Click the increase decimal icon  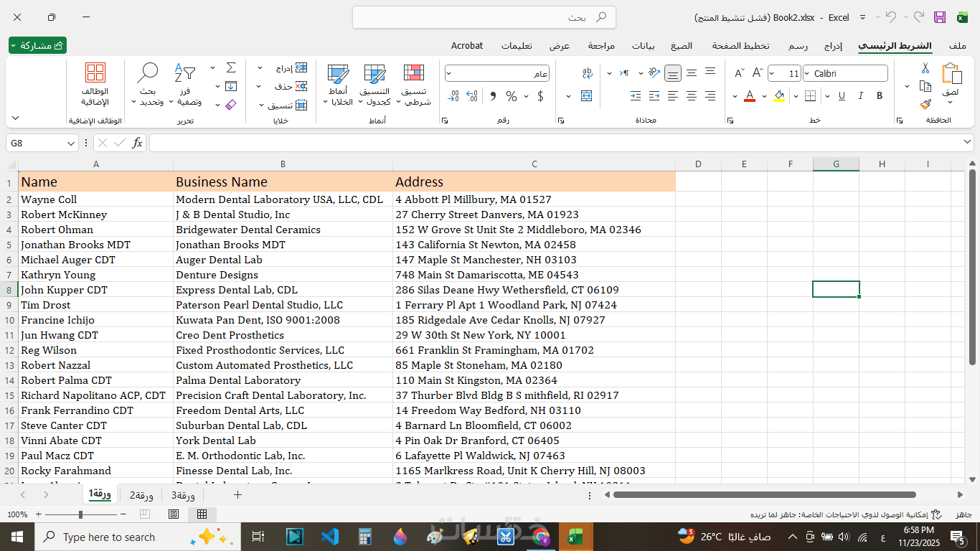tap(472, 96)
